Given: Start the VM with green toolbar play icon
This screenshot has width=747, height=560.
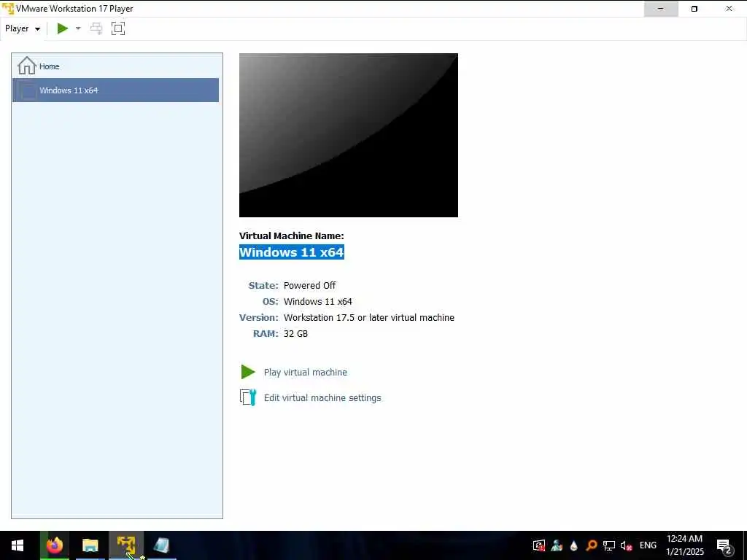Looking at the screenshot, I should 63,28.
